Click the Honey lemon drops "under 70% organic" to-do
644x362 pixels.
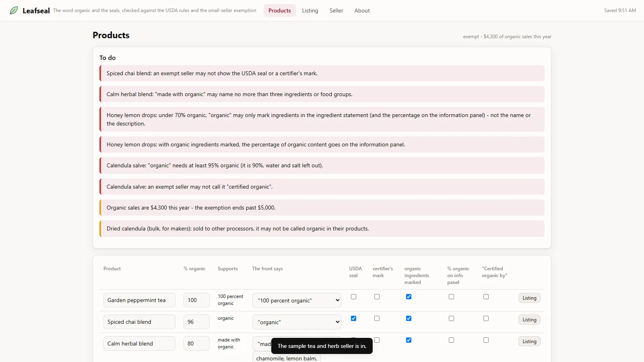click(322, 119)
